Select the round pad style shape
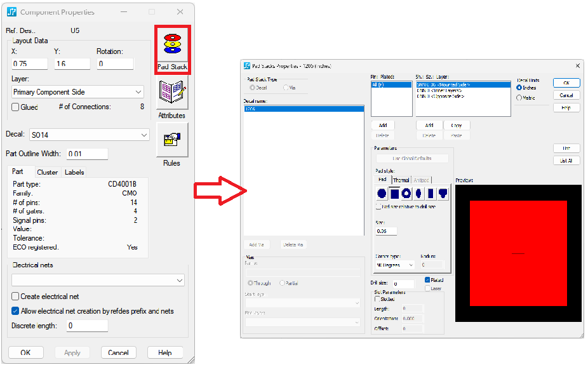The height and width of the screenshot is (367, 588). (x=382, y=194)
